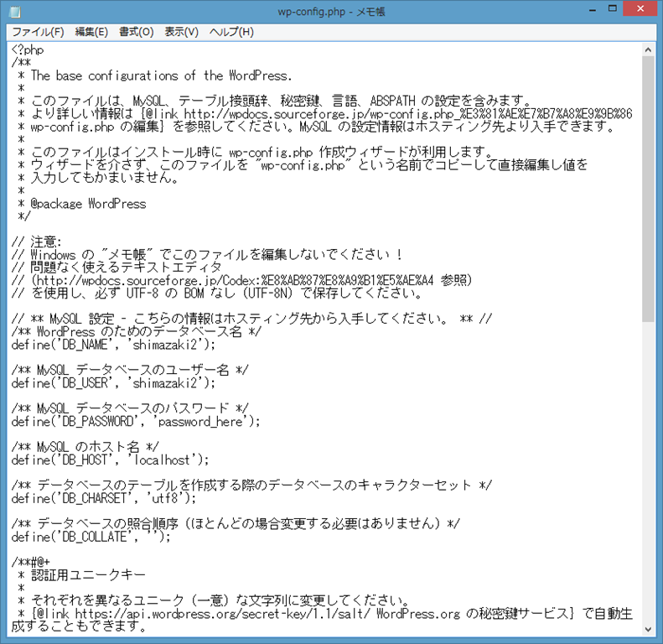Click the line starting with <?php
The width and height of the screenshot is (663, 644).
coord(28,50)
